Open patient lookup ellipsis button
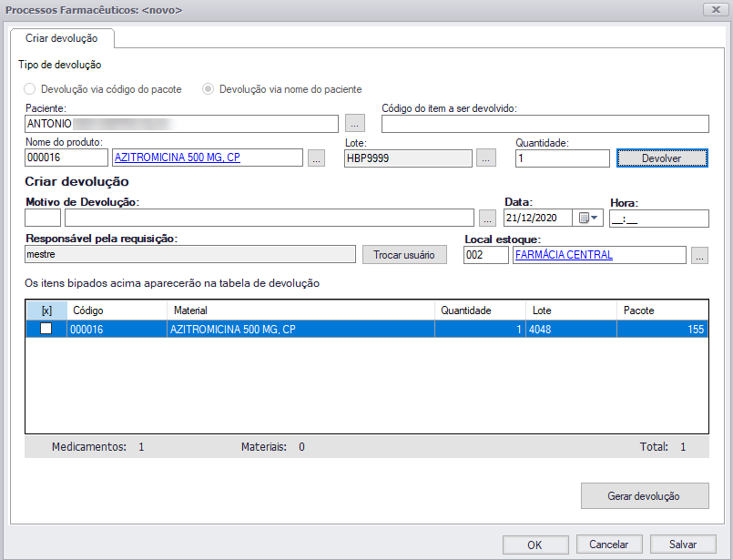Image resolution: width=733 pixels, height=560 pixels. pyautogui.click(x=355, y=124)
